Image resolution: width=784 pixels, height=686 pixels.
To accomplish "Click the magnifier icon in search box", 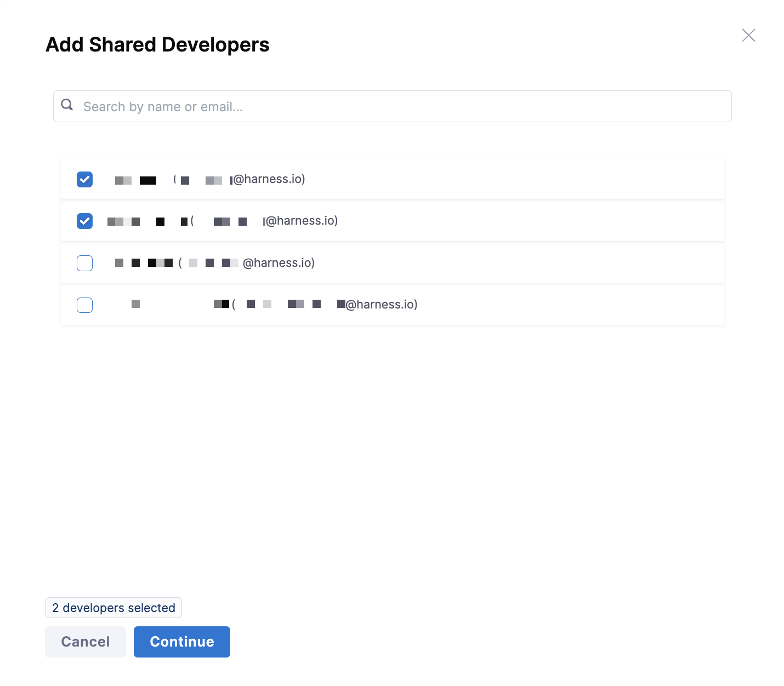I will click(x=67, y=105).
